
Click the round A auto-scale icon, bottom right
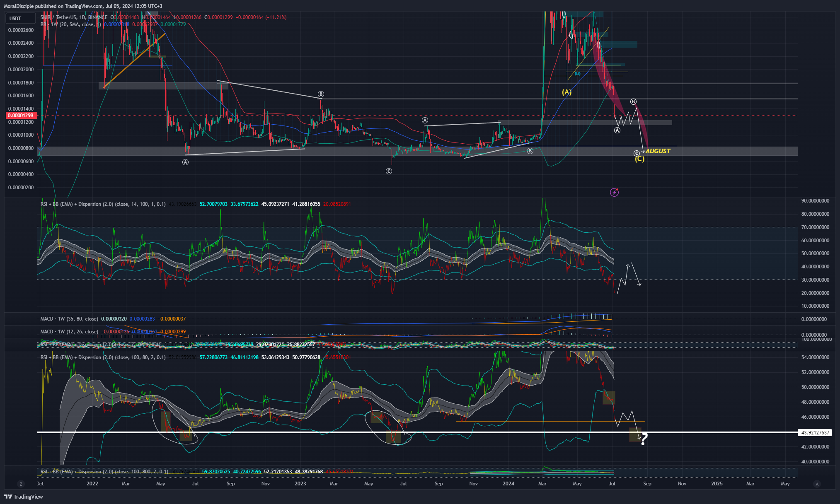(x=817, y=484)
